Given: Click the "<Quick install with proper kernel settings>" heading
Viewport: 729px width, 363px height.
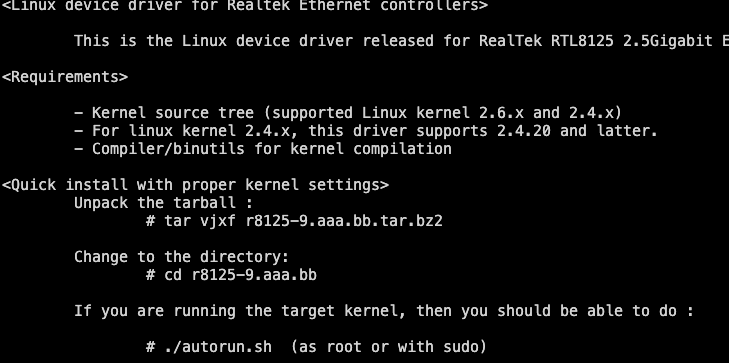Looking at the screenshot, I should [195, 185].
